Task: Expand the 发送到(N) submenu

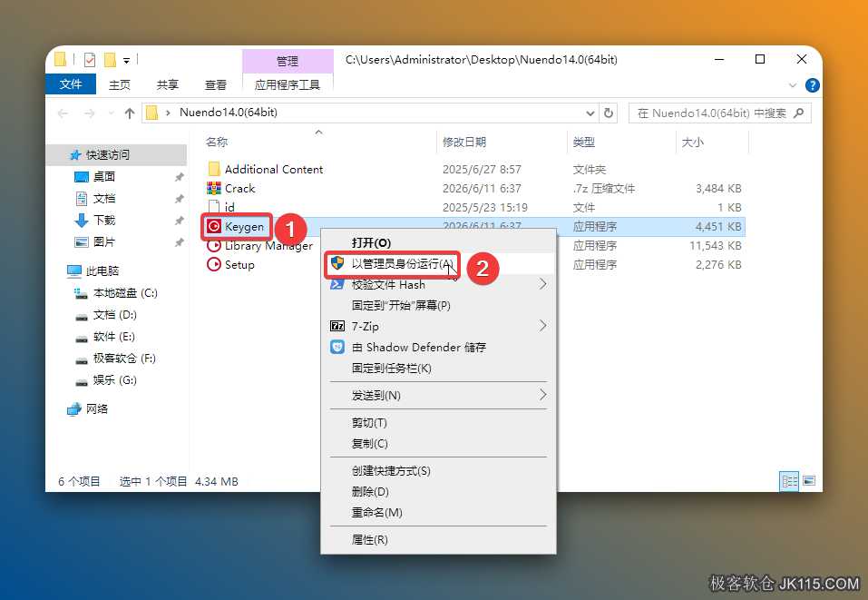Action: [x=542, y=395]
